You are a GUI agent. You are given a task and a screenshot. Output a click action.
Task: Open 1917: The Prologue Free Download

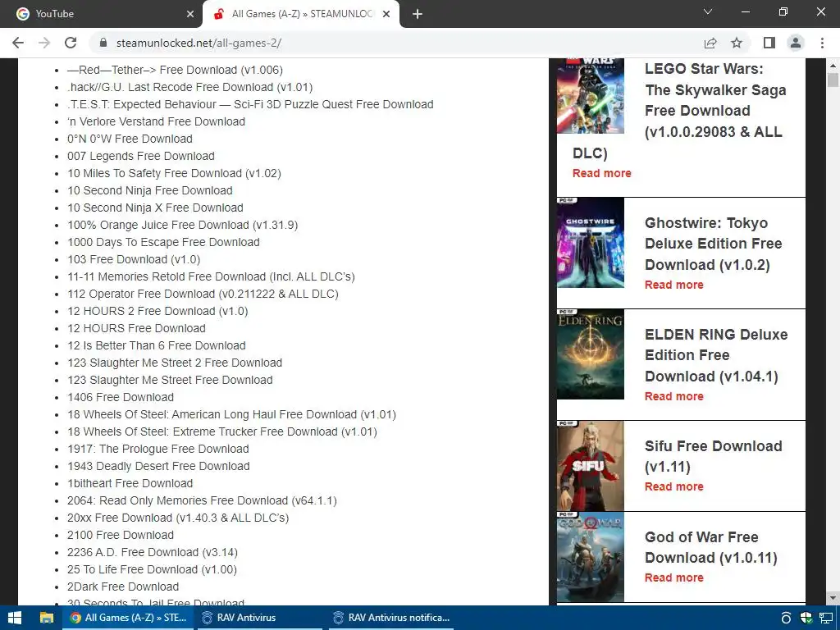(158, 449)
